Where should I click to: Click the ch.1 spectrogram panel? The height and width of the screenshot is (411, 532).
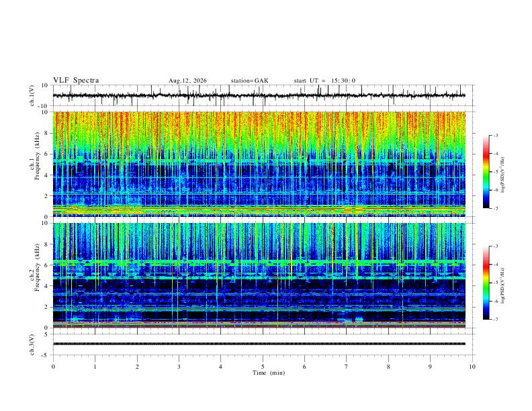coord(259,164)
